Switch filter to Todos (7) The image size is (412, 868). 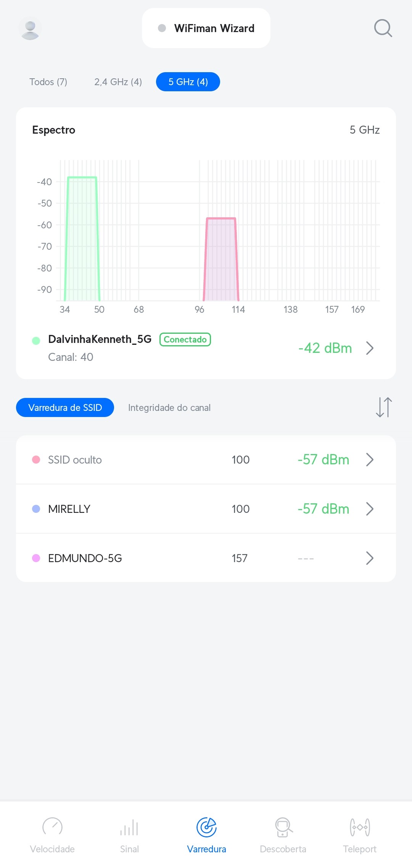pos(48,82)
